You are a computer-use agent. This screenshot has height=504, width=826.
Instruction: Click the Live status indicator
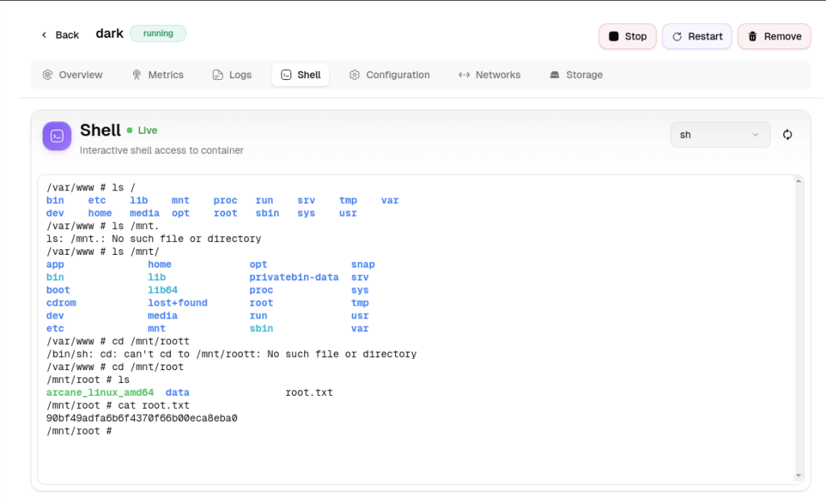pyautogui.click(x=142, y=130)
